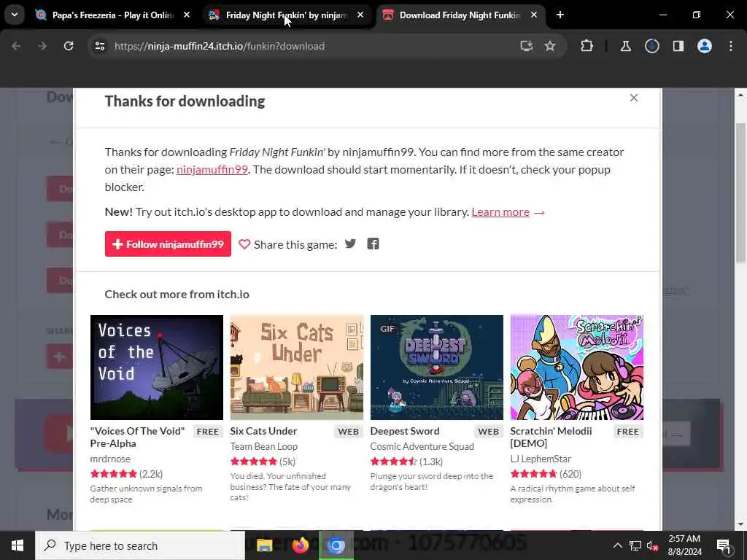
Task: Open Chrome three-dot menu
Action: coord(731,46)
